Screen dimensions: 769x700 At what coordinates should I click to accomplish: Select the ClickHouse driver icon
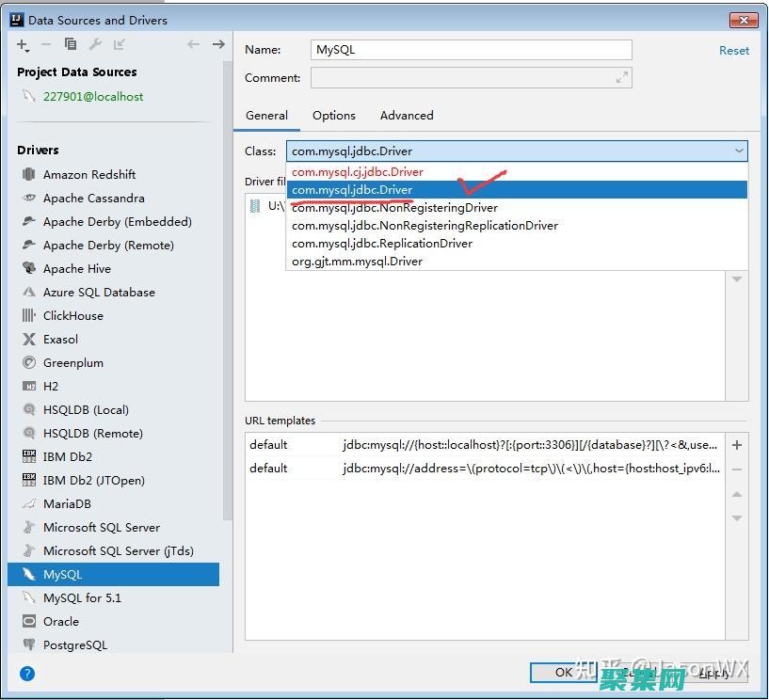28,316
